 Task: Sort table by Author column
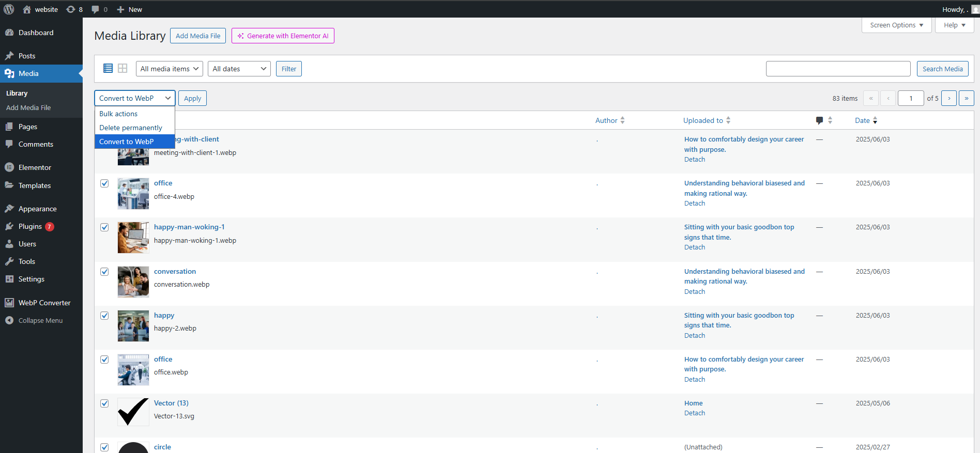[610, 120]
